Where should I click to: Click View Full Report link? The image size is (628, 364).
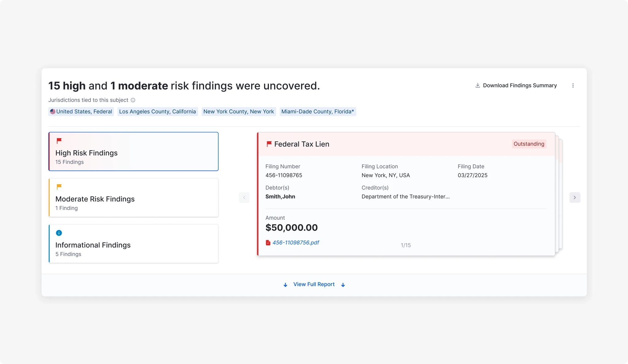point(314,284)
